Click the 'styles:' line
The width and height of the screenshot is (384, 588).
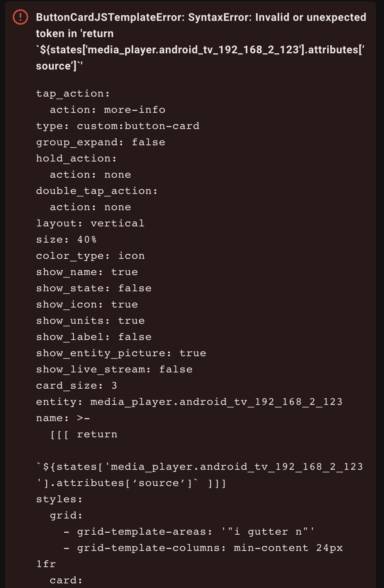[x=59, y=499]
